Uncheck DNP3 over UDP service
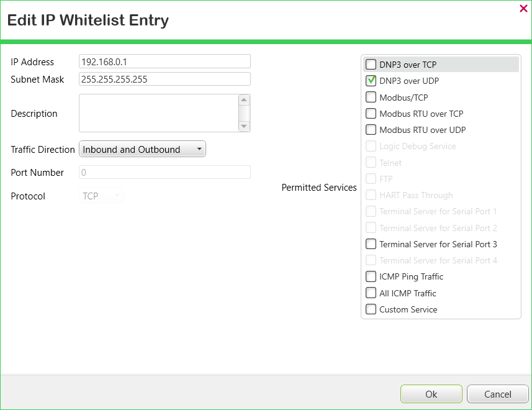This screenshot has height=410, width=532. [371, 80]
